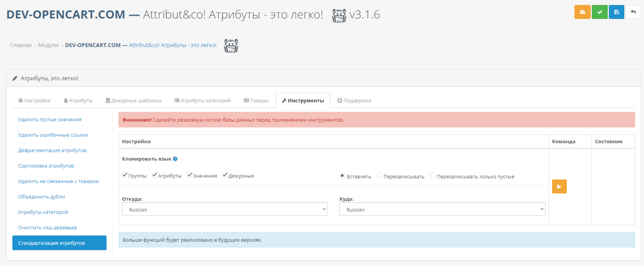Click help icon next to Клонировать язык
This screenshot has width=644, height=266.
[175, 159]
